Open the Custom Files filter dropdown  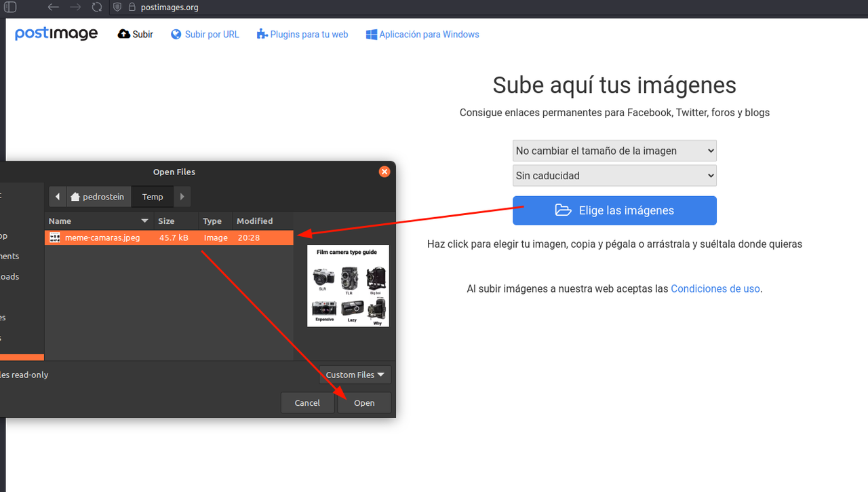pyautogui.click(x=355, y=374)
